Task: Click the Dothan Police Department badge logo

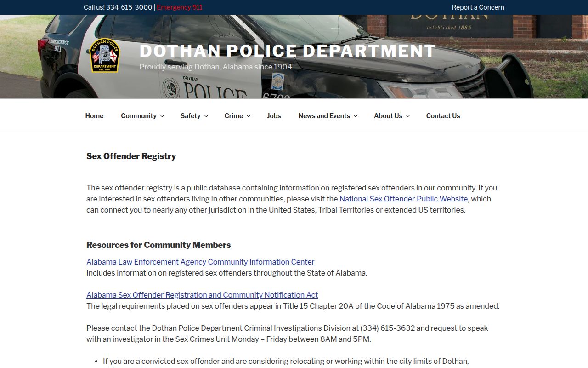Action: coord(105,55)
